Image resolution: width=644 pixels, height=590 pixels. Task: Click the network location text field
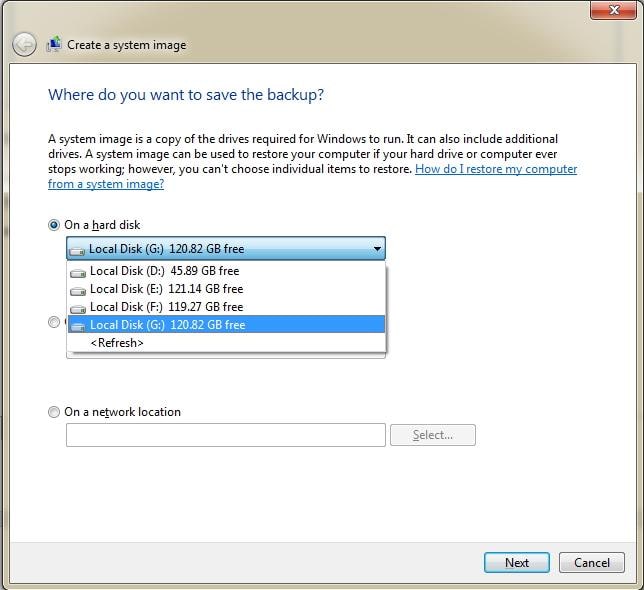226,435
